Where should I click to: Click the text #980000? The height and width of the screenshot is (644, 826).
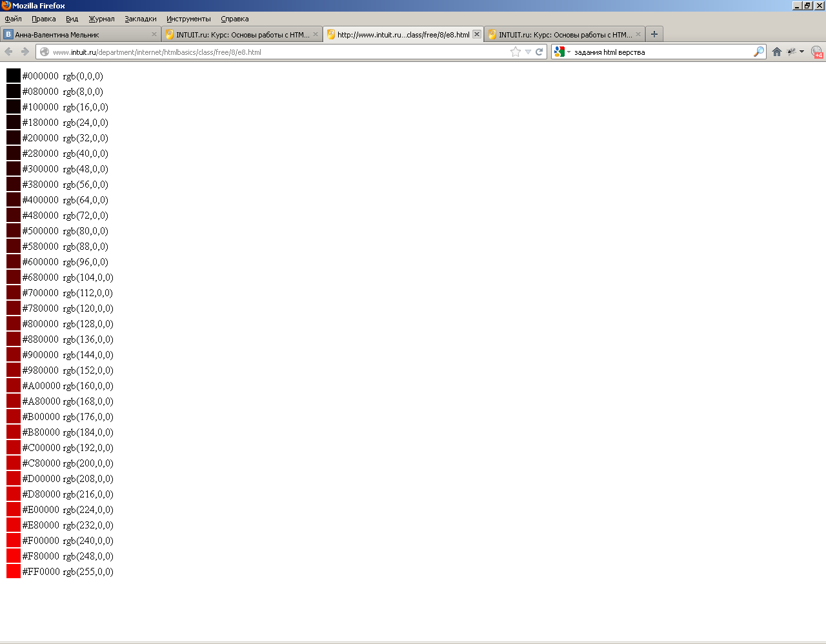(x=41, y=370)
